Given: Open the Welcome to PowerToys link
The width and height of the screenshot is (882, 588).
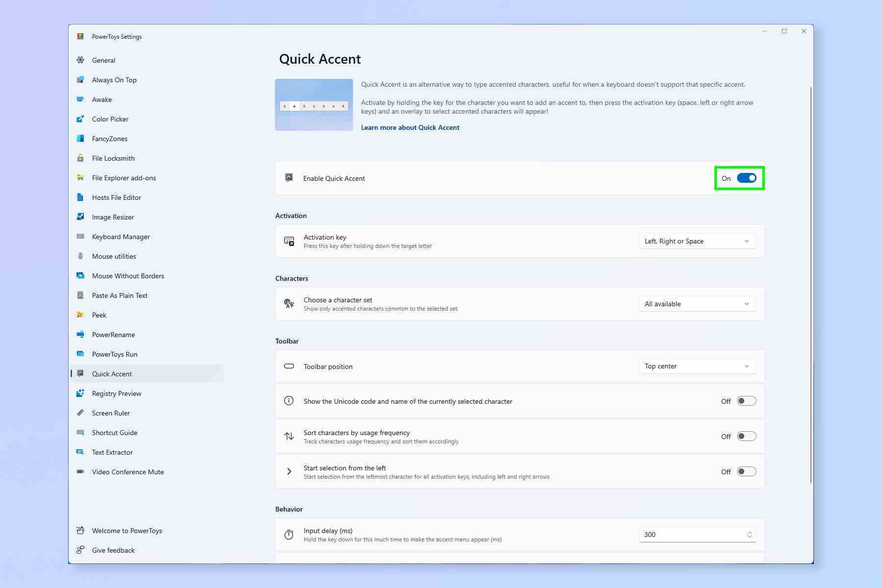Looking at the screenshot, I should pyautogui.click(x=147, y=531).
